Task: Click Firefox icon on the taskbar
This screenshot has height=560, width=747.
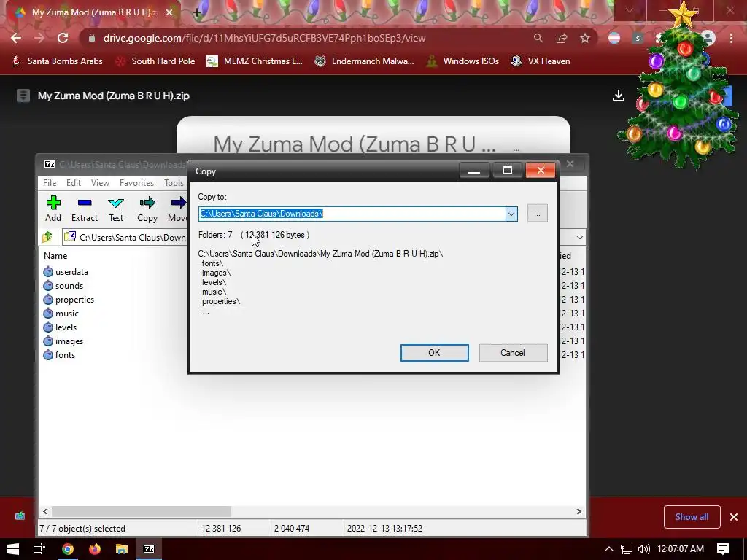Action: point(95,549)
